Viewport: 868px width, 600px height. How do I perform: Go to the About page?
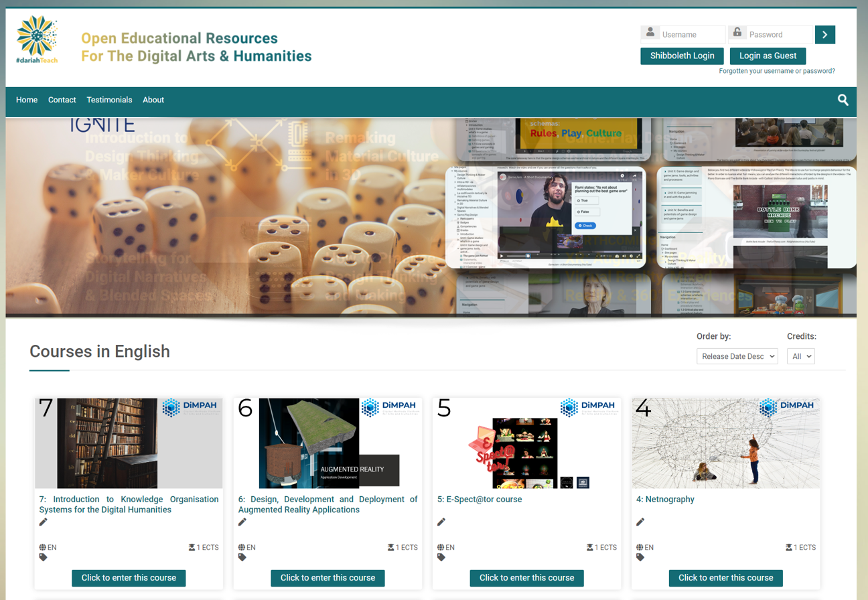coord(153,100)
